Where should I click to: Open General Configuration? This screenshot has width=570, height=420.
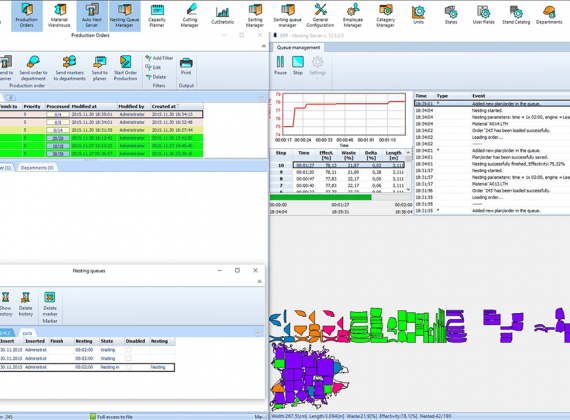point(320,16)
